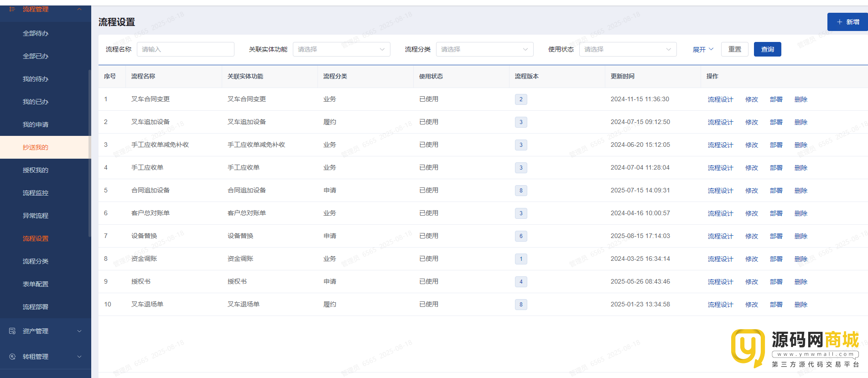Screen dimensions: 868x378
Task: Open the 使用状态 filter dropdown
Action: [x=628, y=49]
